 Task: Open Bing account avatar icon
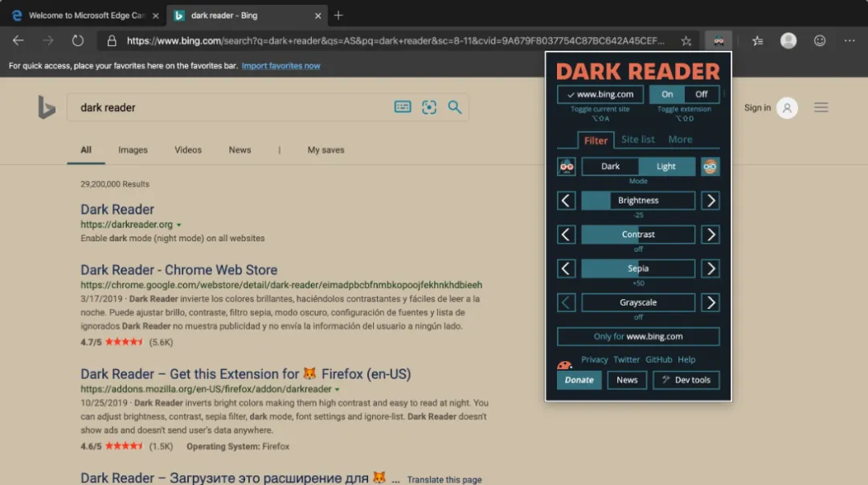click(x=787, y=108)
